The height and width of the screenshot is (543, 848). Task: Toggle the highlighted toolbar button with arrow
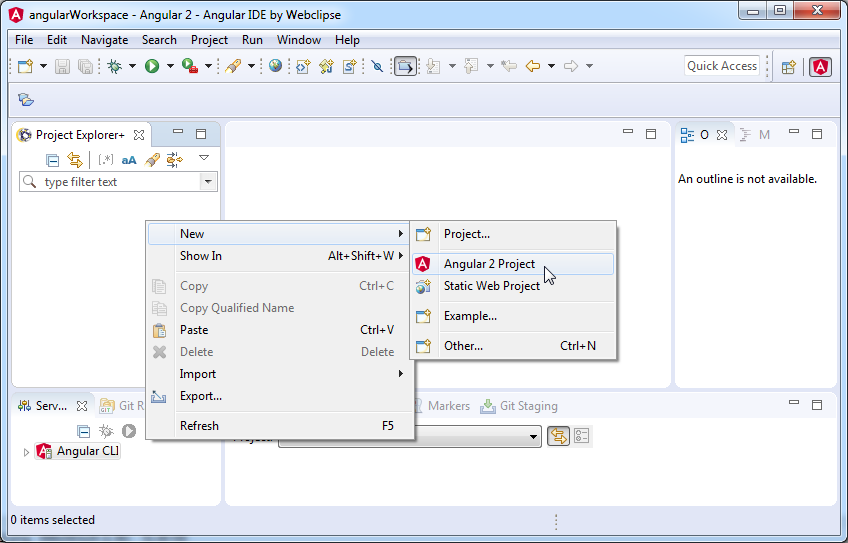(405, 66)
